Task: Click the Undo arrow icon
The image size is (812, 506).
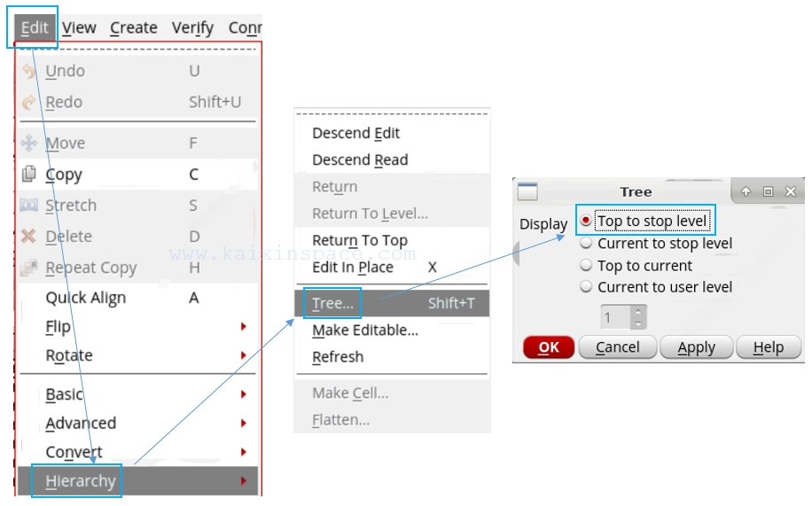Action: pyautogui.click(x=28, y=71)
